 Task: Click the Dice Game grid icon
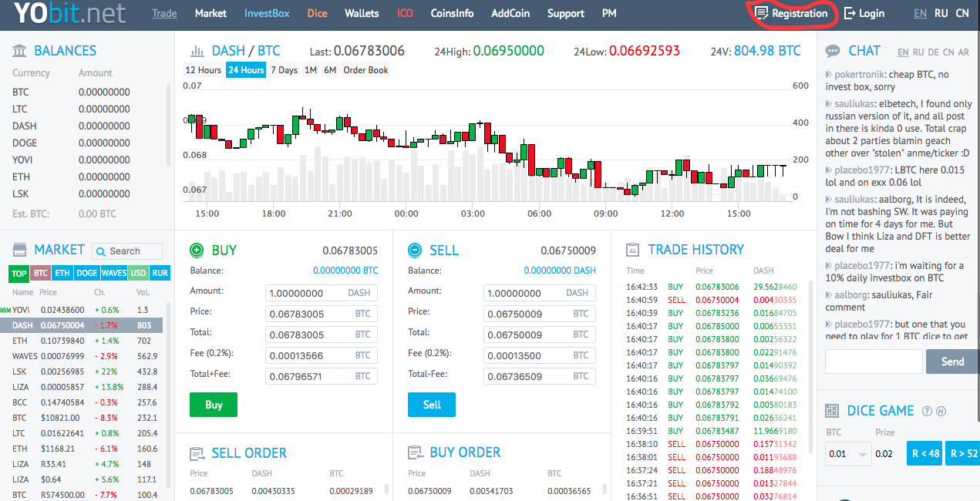[832, 411]
